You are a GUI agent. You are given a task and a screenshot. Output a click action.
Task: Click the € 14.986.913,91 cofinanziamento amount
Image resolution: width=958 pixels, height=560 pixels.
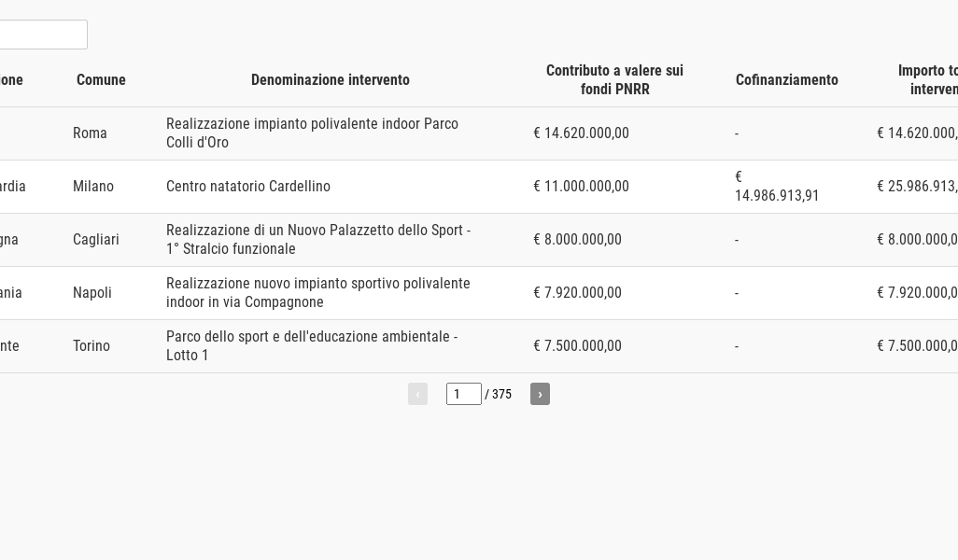click(777, 187)
